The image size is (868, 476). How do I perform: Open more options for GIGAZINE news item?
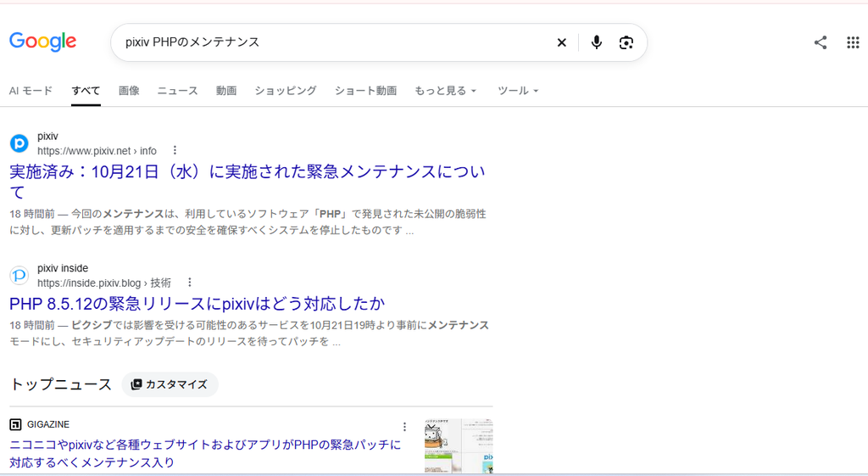coord(404,426)
